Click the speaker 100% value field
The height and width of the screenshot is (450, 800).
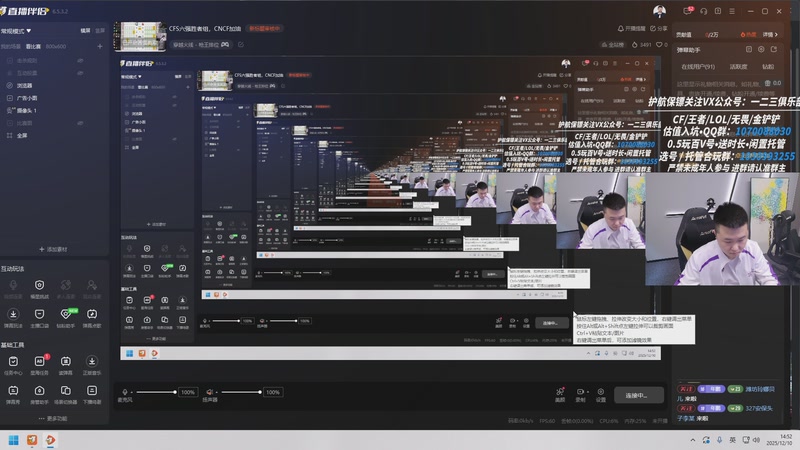click(273, 392)
